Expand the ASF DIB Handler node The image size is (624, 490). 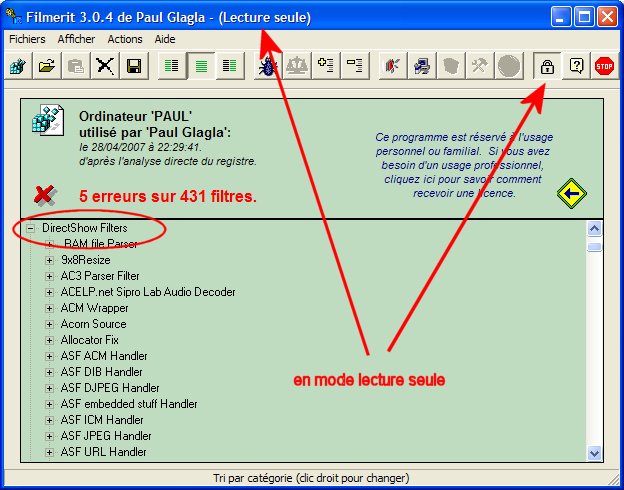click(x=49, y=372)
